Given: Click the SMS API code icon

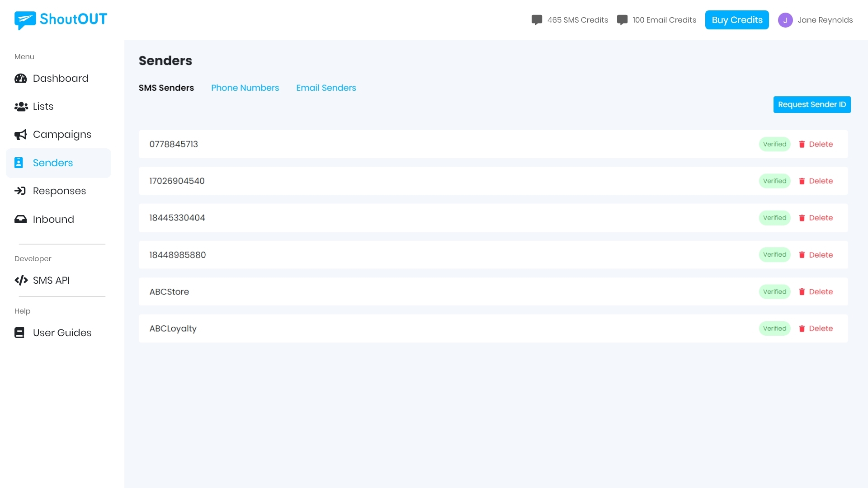Looking at the screenshot, I should coord(21,281).
